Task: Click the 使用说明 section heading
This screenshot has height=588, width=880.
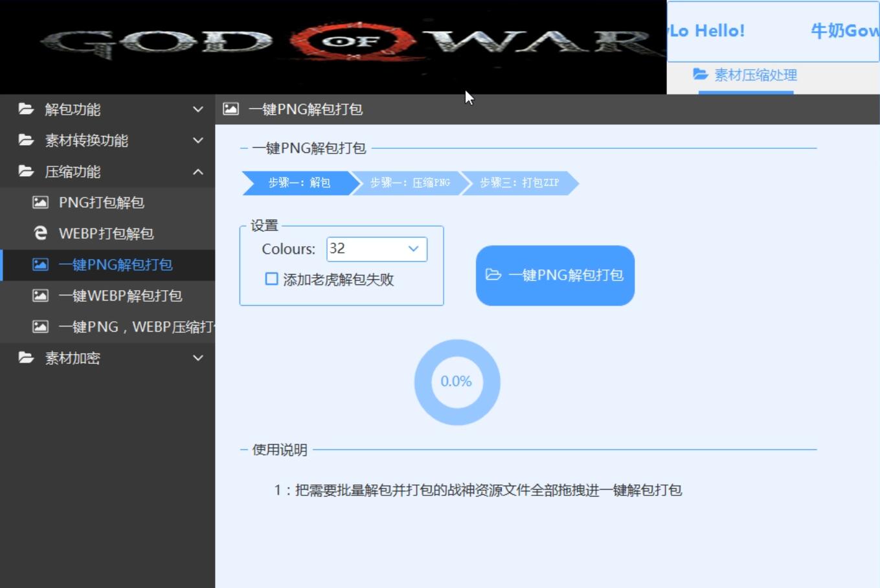Action: click(x=280, y=449)
